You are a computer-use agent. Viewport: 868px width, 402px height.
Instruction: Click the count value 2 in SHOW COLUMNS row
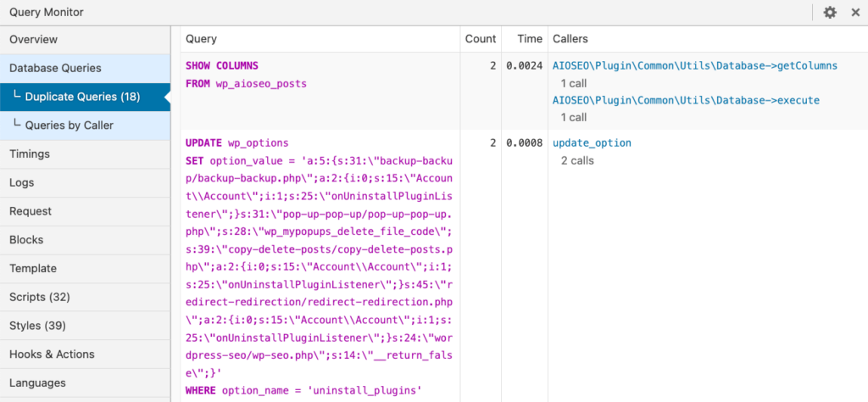click(x=492, y=66)
